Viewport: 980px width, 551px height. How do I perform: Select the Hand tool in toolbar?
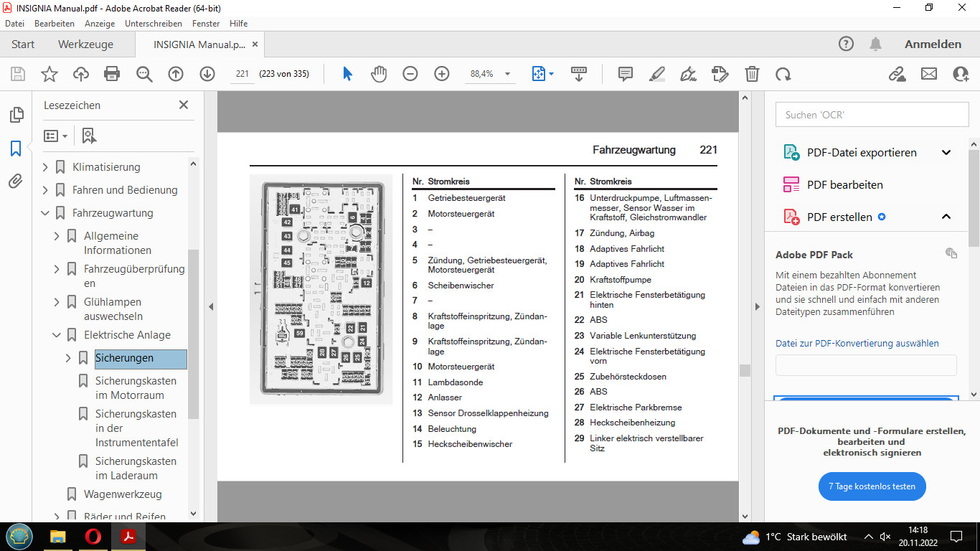pyautogui.click(x=378, y=74)
